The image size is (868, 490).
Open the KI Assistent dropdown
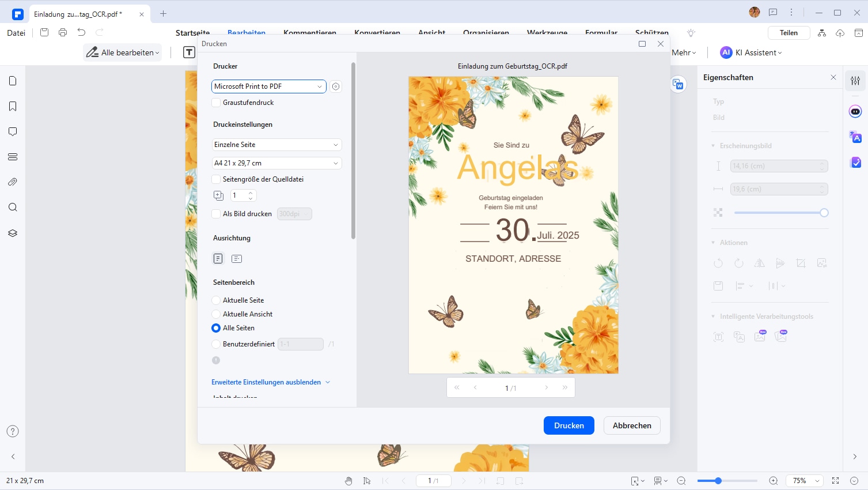751,52
